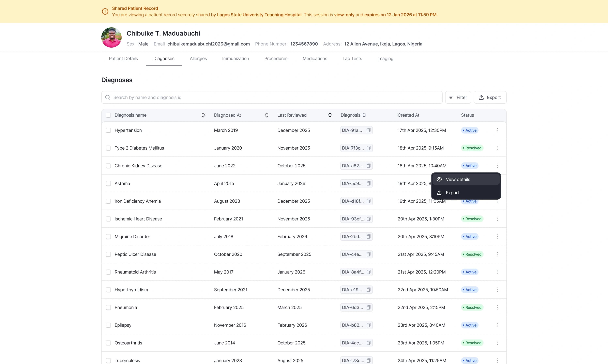Switch to the Medications tab
Image resolution: width=608 pixels, height=364 pixels.
coord(315,59)
